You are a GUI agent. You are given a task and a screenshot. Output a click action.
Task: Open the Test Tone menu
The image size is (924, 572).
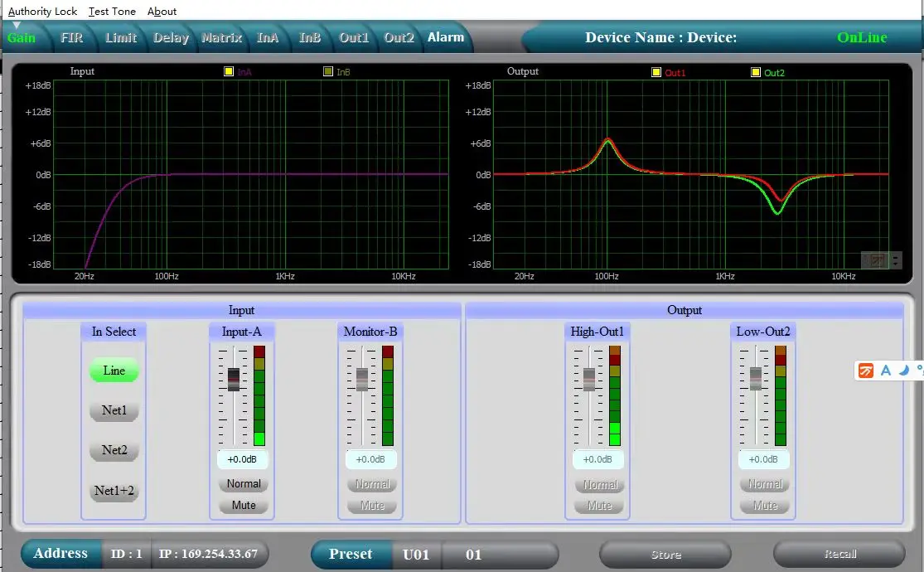tap(112, 11)
